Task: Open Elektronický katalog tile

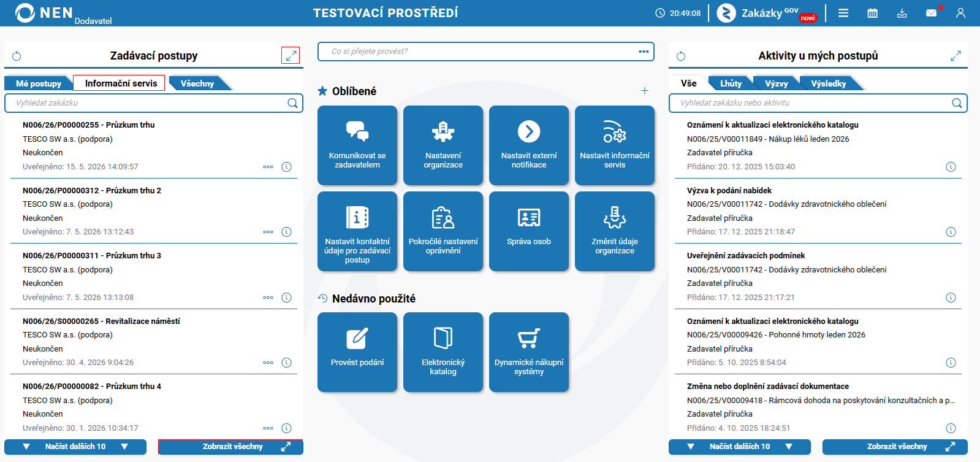Action: click(443, 352)
